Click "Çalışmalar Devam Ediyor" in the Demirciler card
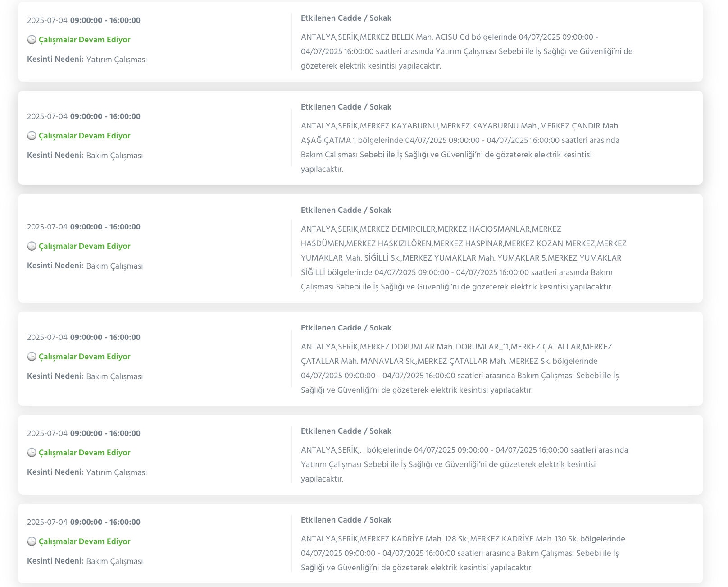728x587 pixels. click(x=84, y=246)
